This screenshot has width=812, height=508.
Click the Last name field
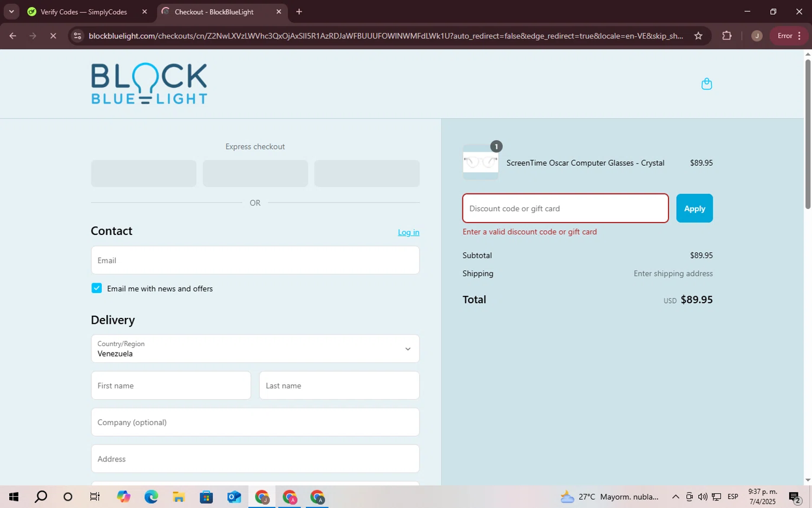pyautogui.click(x=339, y=386)
